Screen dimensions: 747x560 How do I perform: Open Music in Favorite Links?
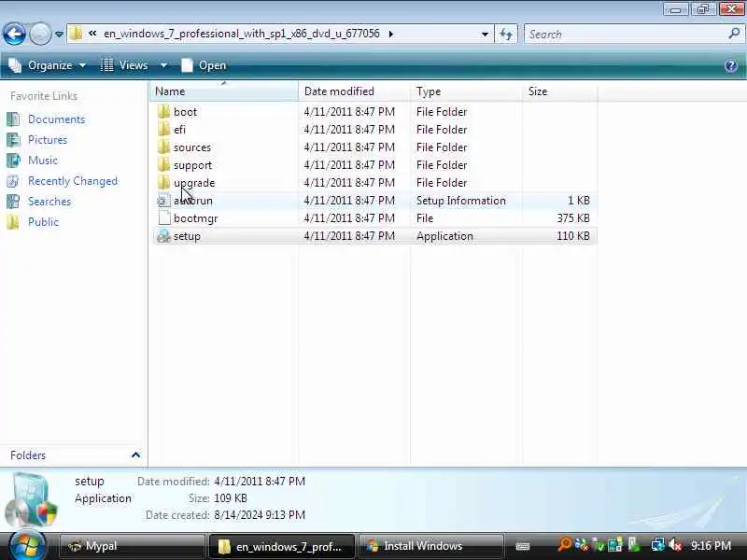tap(43, 161)
